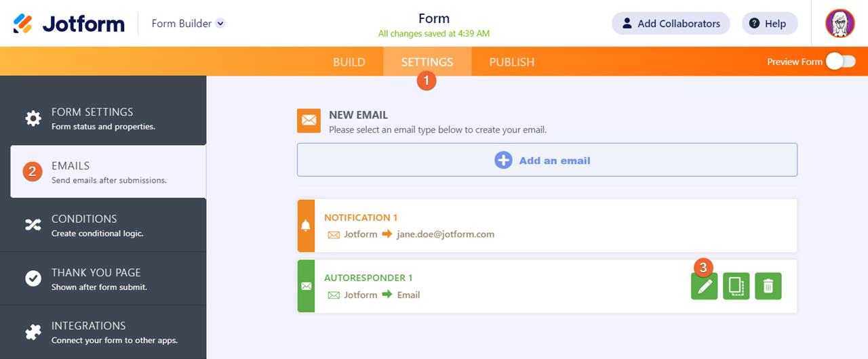Delete Autoresponder 1 with trash icon

(768, 287)
